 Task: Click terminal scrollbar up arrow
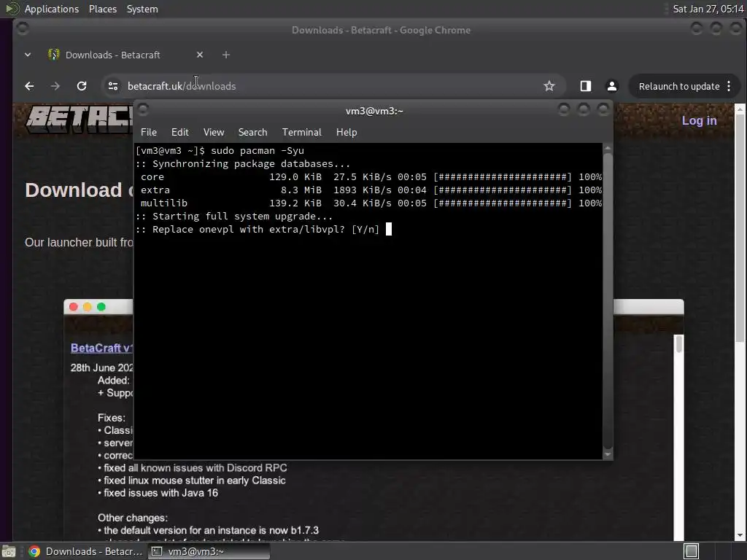click(608, 148)
